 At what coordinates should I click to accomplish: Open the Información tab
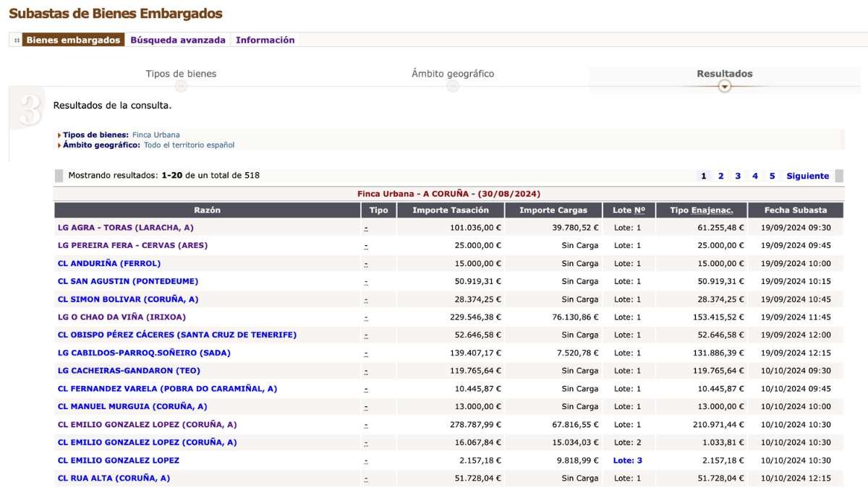[265, 40]
